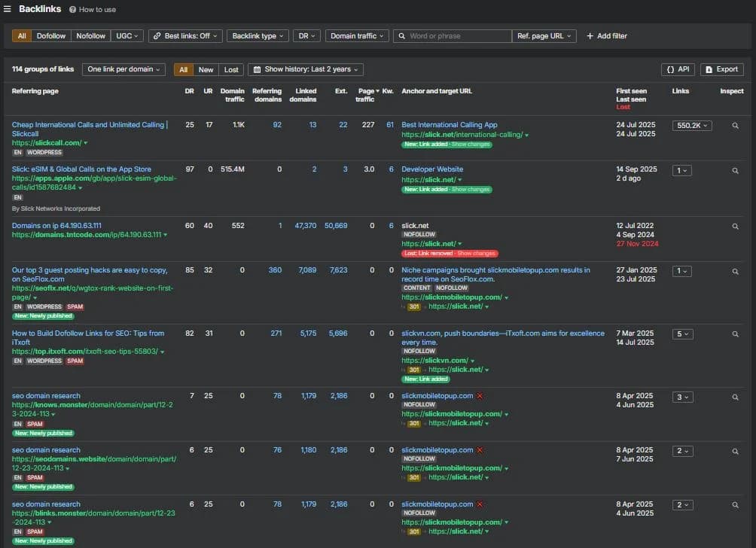Click the plus icon of Add filter
756x548 pixels.
pos(590,35)
